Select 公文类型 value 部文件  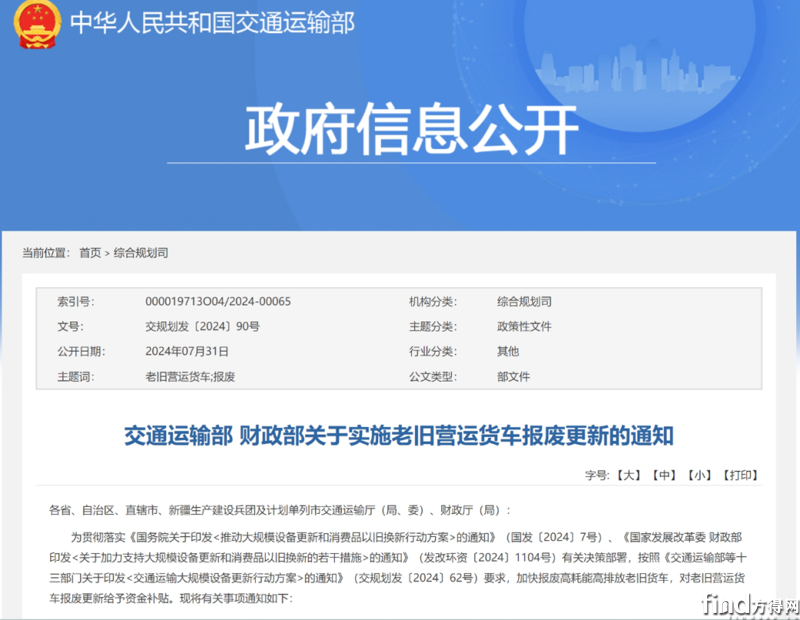click(x=513, y=377)
